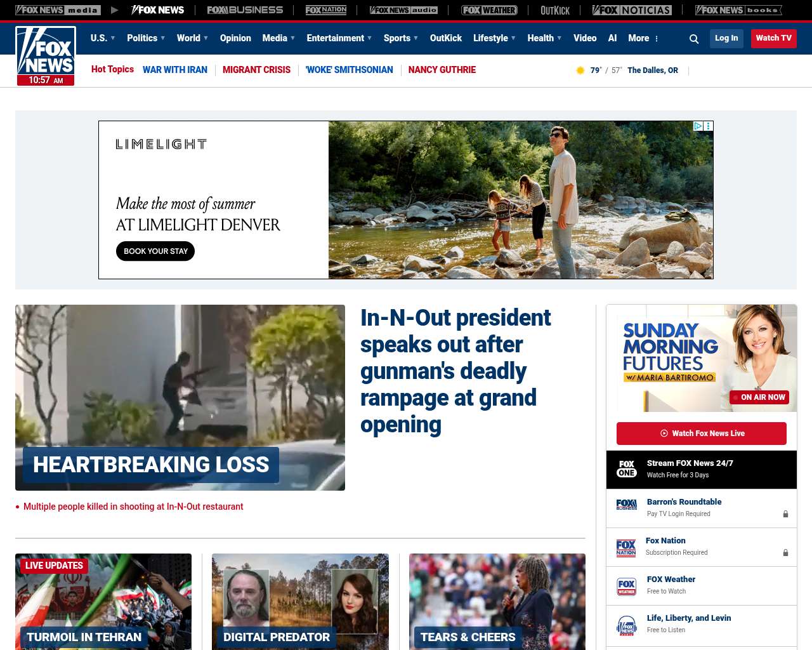Click the Watch TV button
Viewport: 812px width, 650px height.
pyautogui.click(x=774, y=38)
